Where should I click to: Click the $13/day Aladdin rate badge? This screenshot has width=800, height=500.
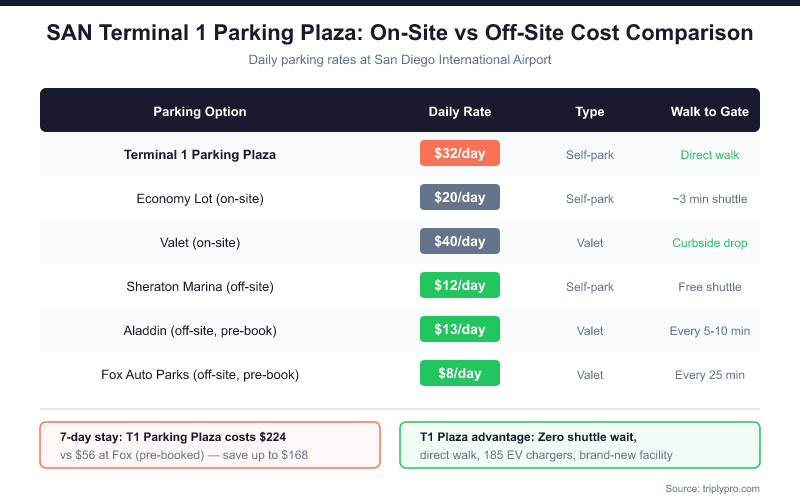459,330
